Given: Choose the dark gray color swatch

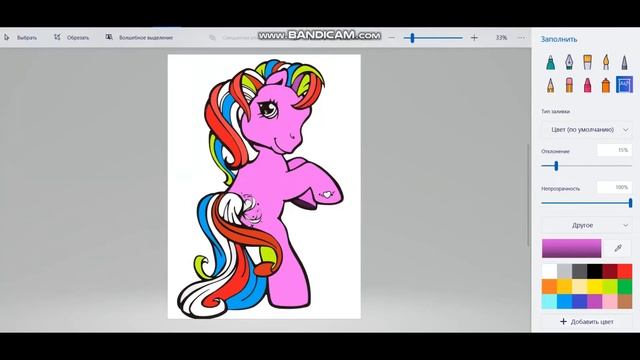Looking at the screenshot, I should pyautogui.click(x=580, y=271).
